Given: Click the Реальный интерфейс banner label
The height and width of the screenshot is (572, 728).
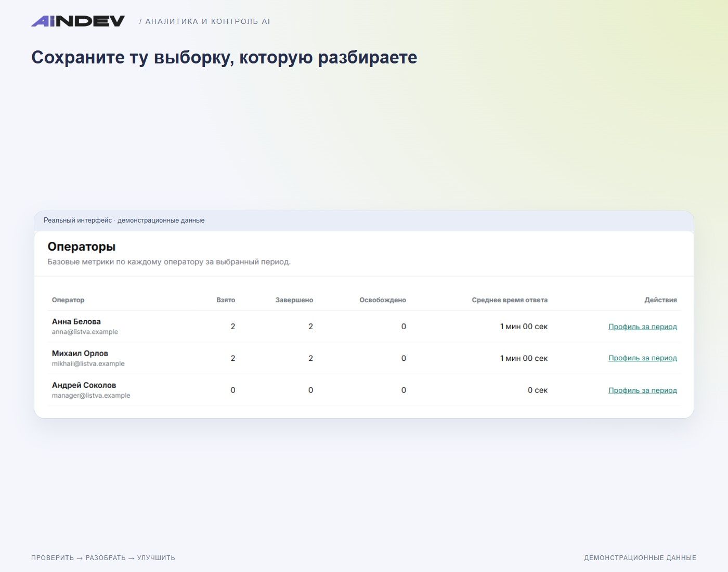Looking at the screenshot, I should tap(124, 220).
